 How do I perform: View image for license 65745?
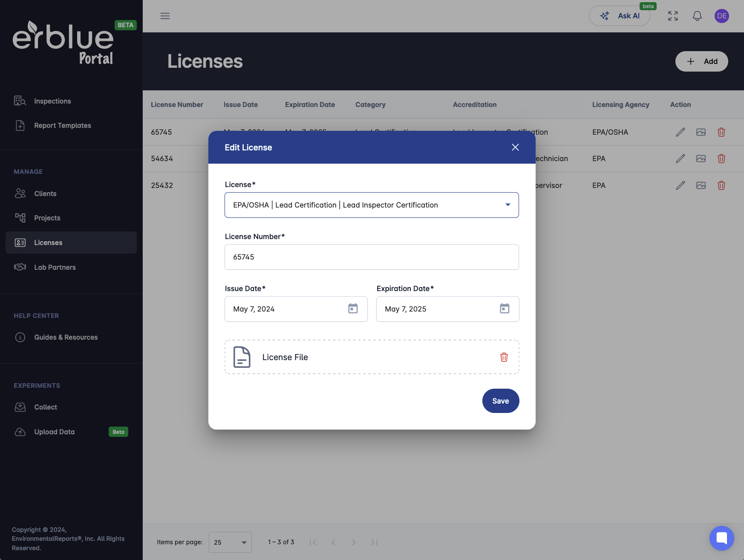coord(701,132)
